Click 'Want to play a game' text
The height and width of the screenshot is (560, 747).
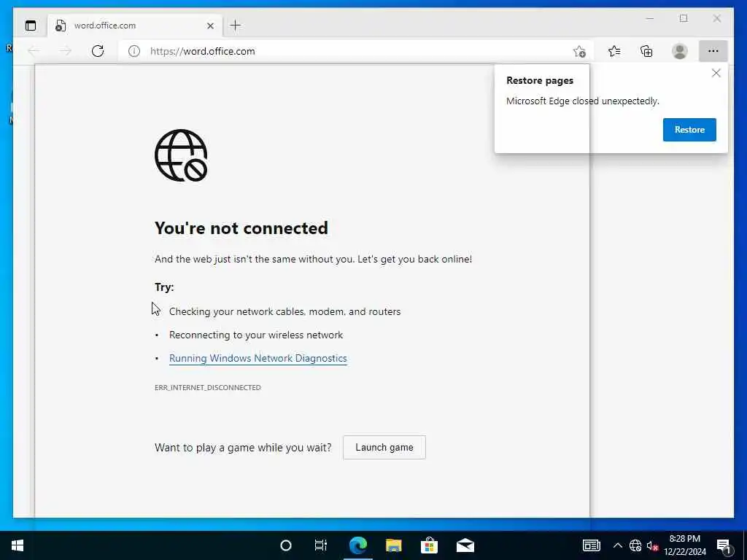point(243,448)
